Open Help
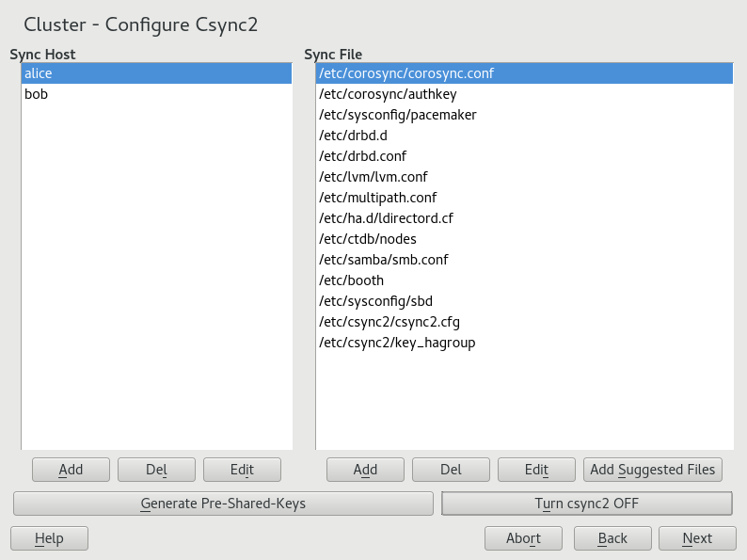 49,538
